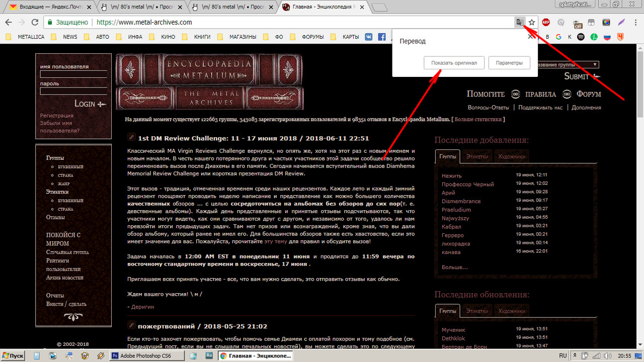Viewport: 644px width, 362px height.
Task: Bookmark this page with the star icon
Action: (x=532, y=22)
